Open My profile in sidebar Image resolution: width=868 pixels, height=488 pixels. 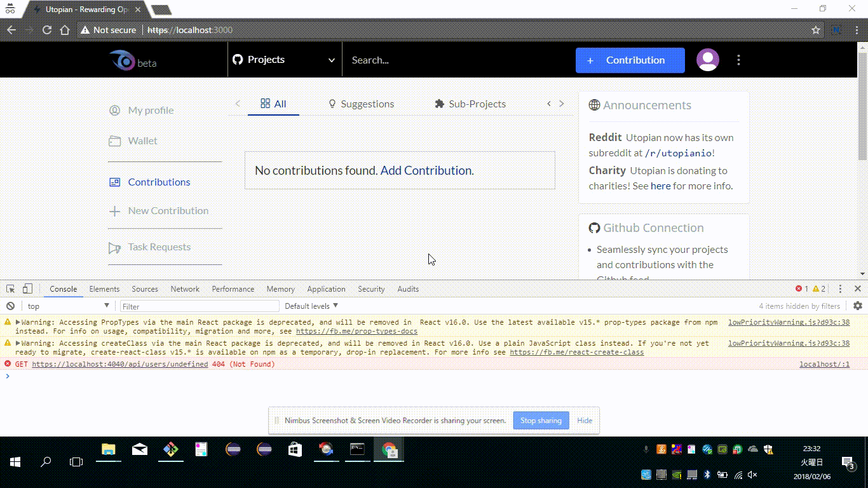(151, 110)
